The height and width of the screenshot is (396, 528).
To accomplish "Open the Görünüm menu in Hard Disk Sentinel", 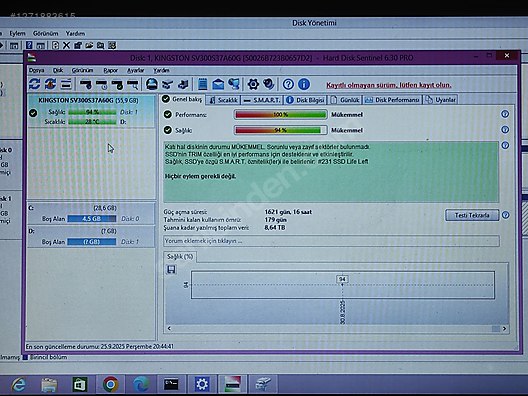I will coord(82,70).
